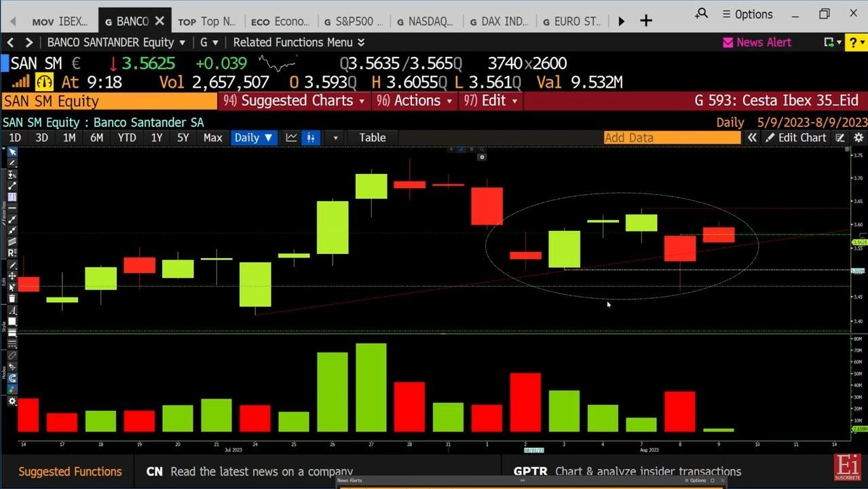Select the horizontal line drawing tool
Image resolution: width=868 pixels, height=489 pixels.
[x=12, y=208]
